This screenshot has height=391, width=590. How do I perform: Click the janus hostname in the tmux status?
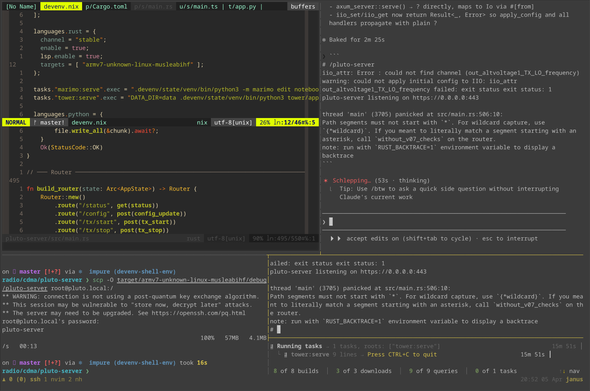[x=574, y=379]
